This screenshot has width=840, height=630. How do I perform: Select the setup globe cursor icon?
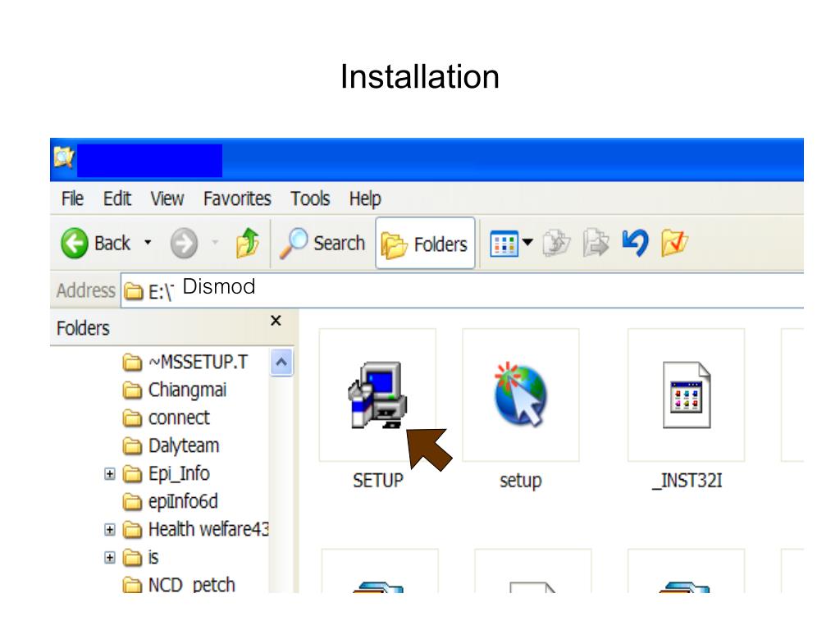tap(520, 395)
